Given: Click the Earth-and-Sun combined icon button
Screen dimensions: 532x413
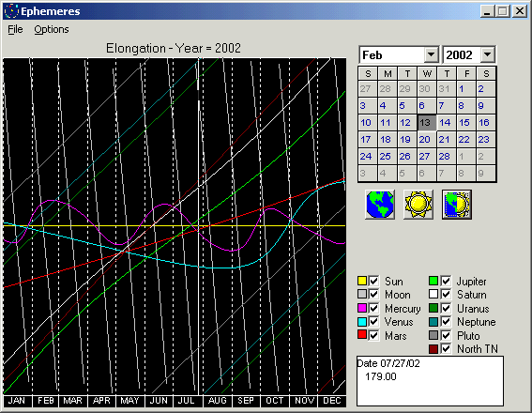Looking at the screenshot, I should click(457, 205).
